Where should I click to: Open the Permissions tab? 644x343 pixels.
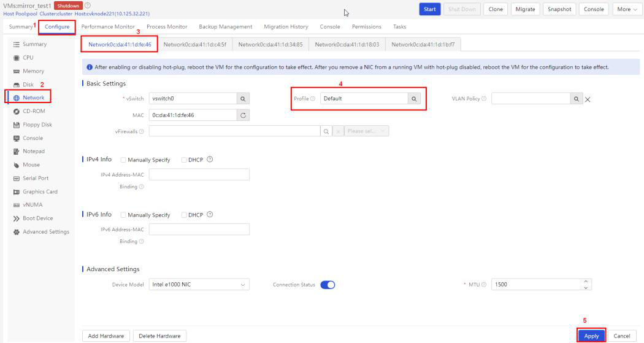tap(366, 27)
